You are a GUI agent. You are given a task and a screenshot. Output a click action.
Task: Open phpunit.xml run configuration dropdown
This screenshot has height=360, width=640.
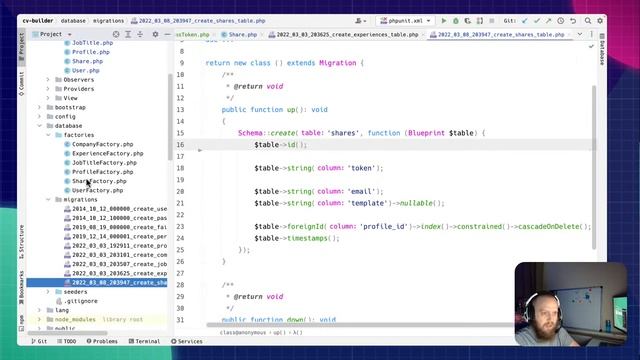pyautogui.click(x=405, y=21)
